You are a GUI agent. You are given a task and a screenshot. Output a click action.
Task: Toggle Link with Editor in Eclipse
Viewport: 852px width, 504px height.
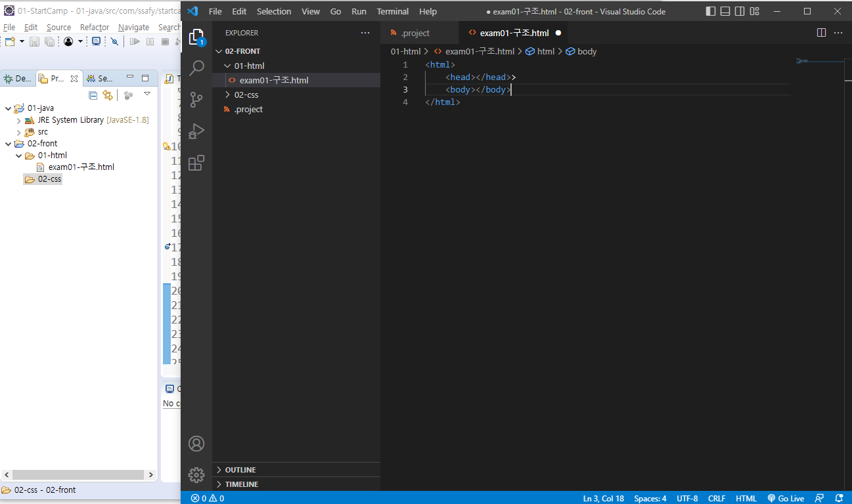pyautogui.click(x=107, y=95)
